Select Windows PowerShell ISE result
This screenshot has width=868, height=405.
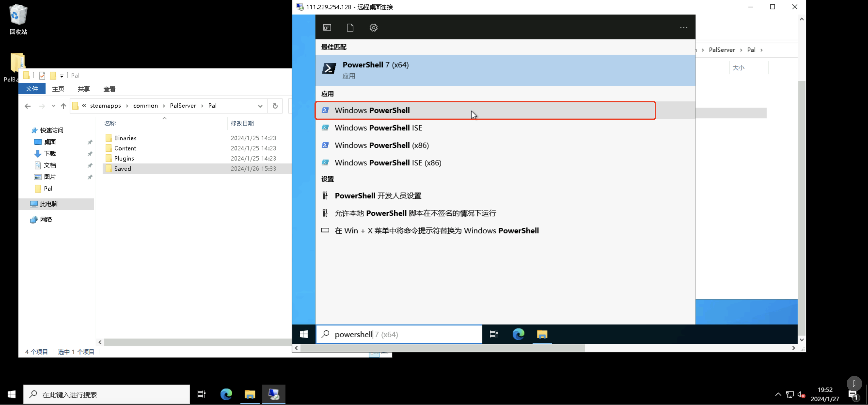378,128
